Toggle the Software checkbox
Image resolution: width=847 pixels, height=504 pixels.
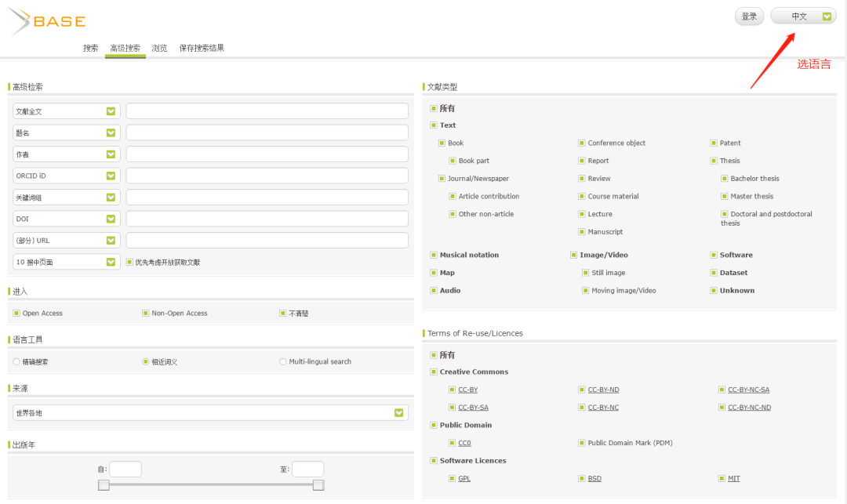[x=714, y=256]
